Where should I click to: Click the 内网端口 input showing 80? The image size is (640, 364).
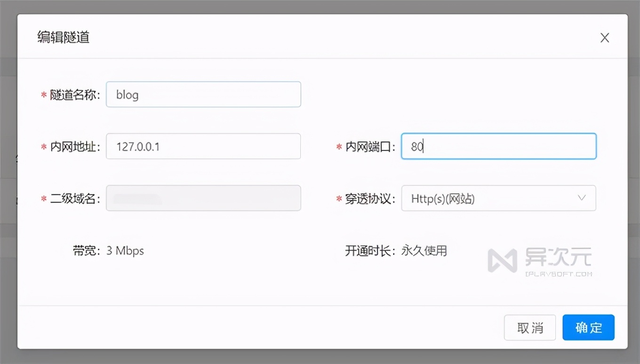[x=499, y=146]
